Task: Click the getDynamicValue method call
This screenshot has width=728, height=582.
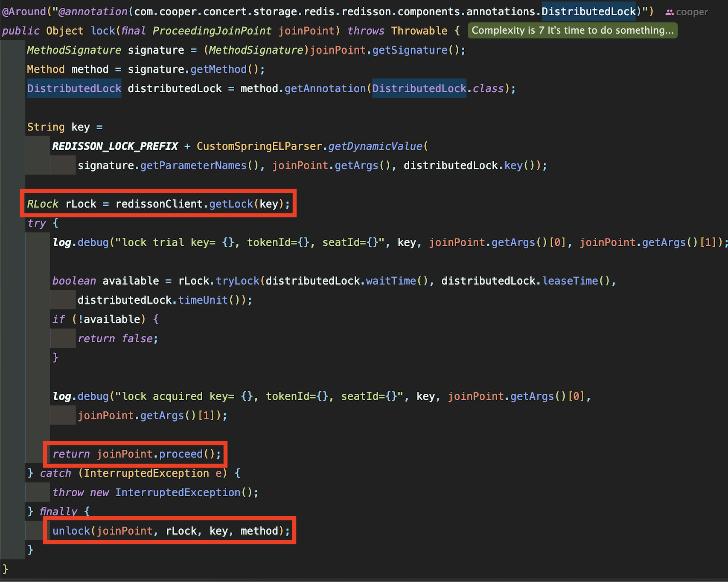Action: click(x=375, y=146)
